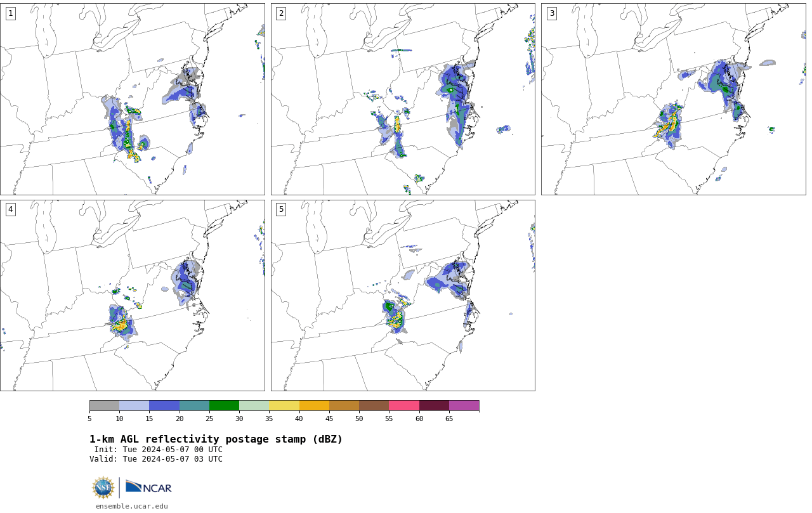Click the title '1-km AGL reflectivity postage stamp (dBZ)'
Viewport: 812px width, 513px height.
tap(216, 439)
